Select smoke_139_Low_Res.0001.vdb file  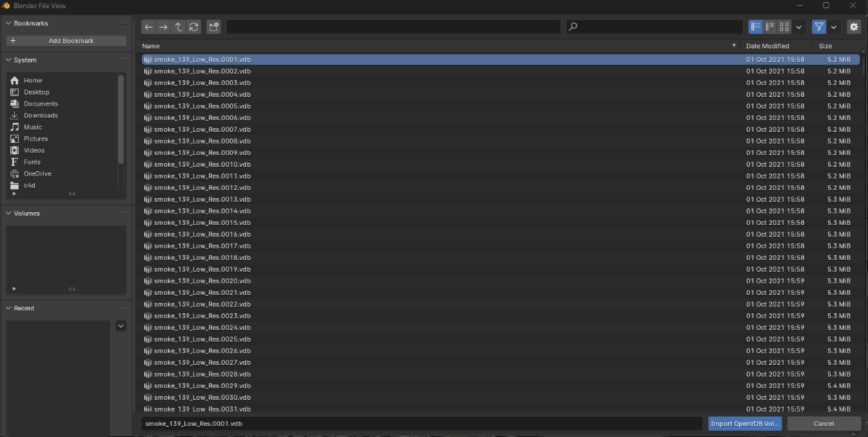point(501,60)
